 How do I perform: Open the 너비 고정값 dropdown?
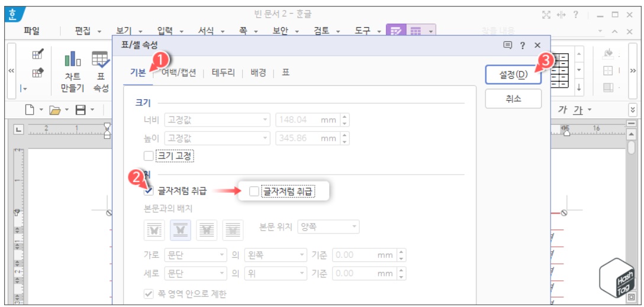(x=217, y=120)
